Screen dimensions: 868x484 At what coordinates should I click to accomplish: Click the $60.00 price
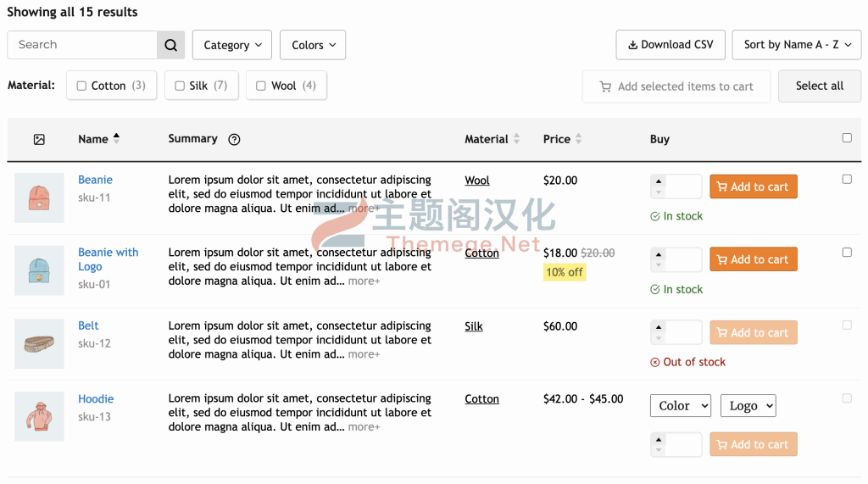point(560,326)
